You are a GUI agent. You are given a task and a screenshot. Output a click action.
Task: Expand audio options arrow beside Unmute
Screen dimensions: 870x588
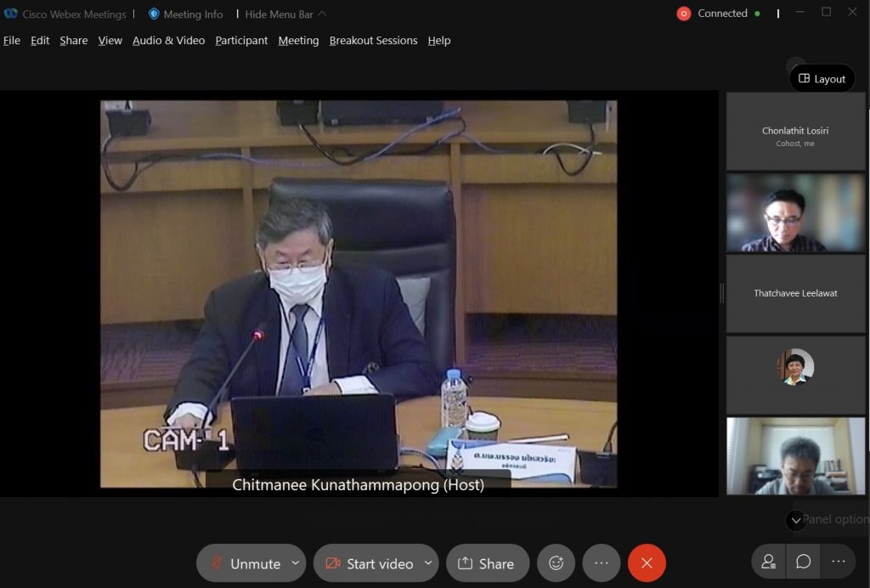[296, 563]
